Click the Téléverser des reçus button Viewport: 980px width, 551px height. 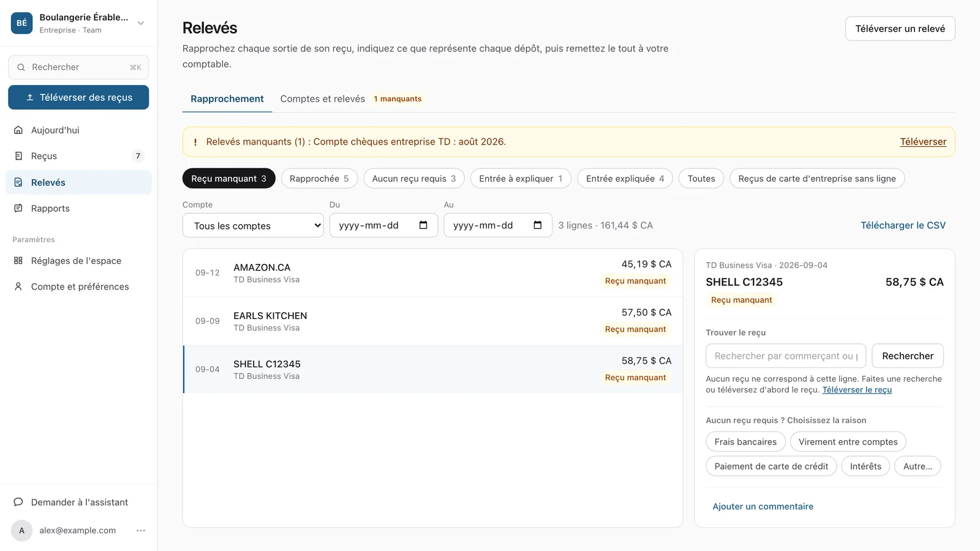click(78, 97)
